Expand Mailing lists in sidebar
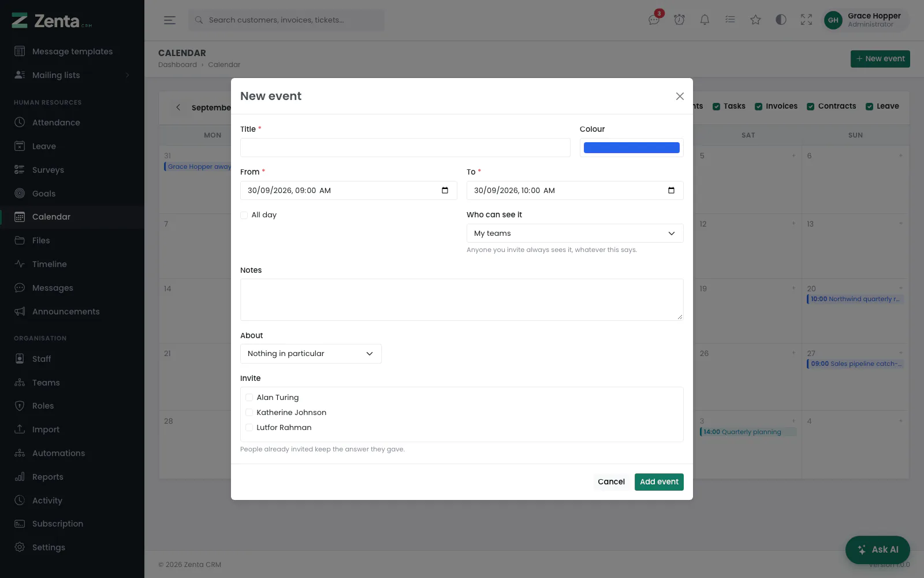This screenshot has height=578, width=924. pos(72,75)
